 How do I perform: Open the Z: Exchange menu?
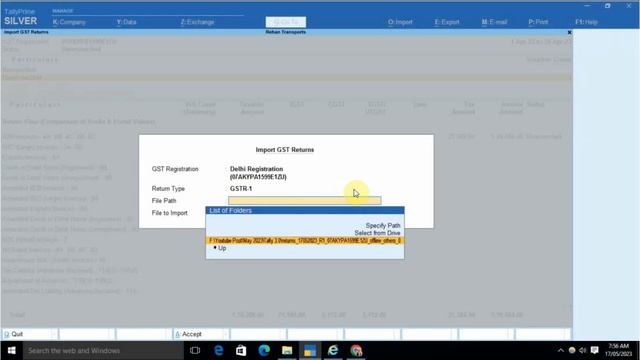coord(197,22)
